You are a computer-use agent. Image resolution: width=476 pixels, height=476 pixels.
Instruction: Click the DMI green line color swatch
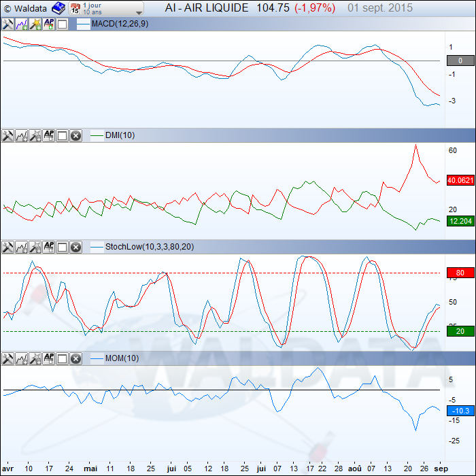(x=97, y=135)
